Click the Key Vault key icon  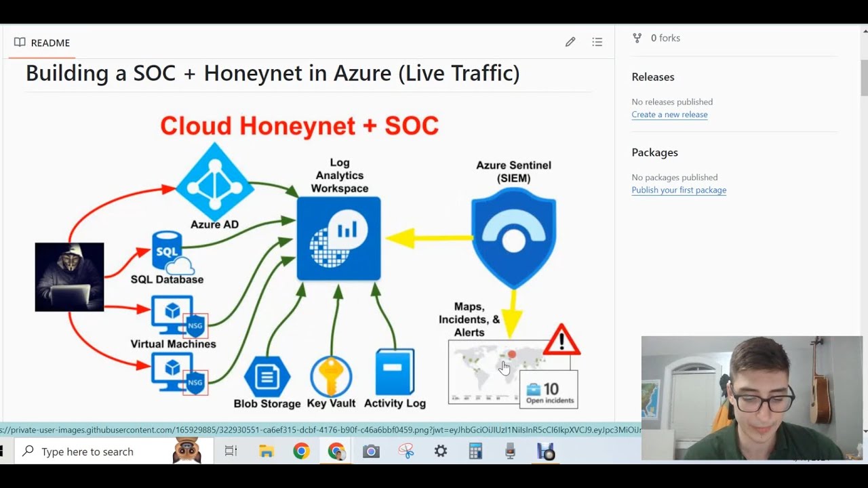coord(331,376)
